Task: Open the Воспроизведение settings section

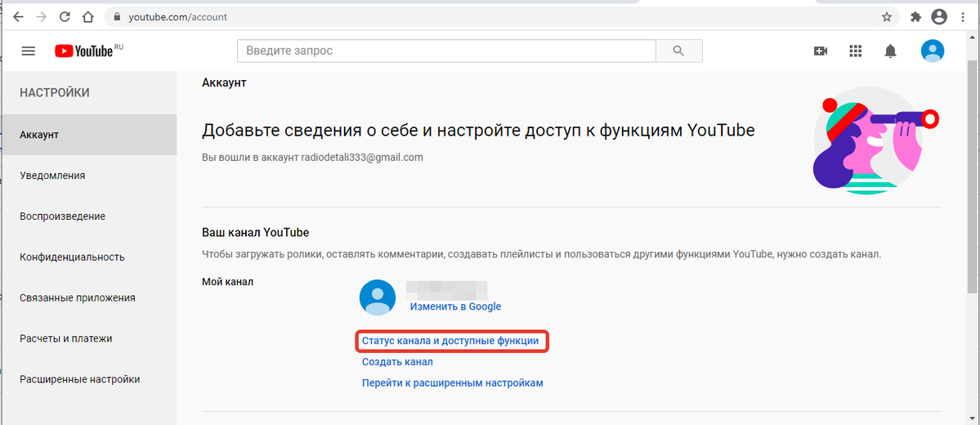Action: [x=89, y=217]
